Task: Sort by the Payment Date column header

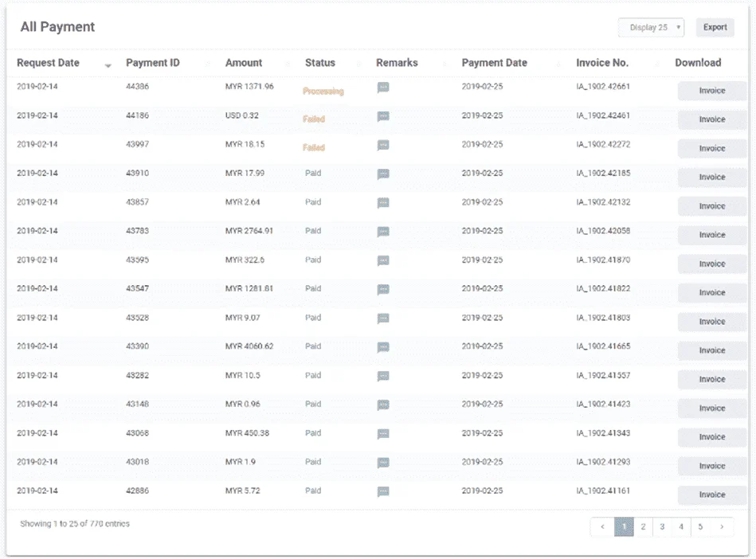Action: [x=494, y=63]
